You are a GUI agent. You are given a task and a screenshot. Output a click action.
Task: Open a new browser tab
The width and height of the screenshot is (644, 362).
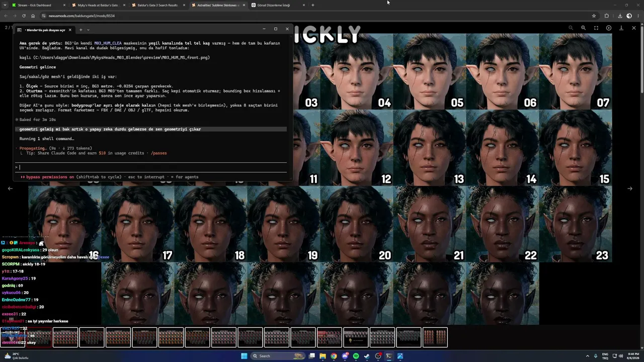(x=312, y=5)
